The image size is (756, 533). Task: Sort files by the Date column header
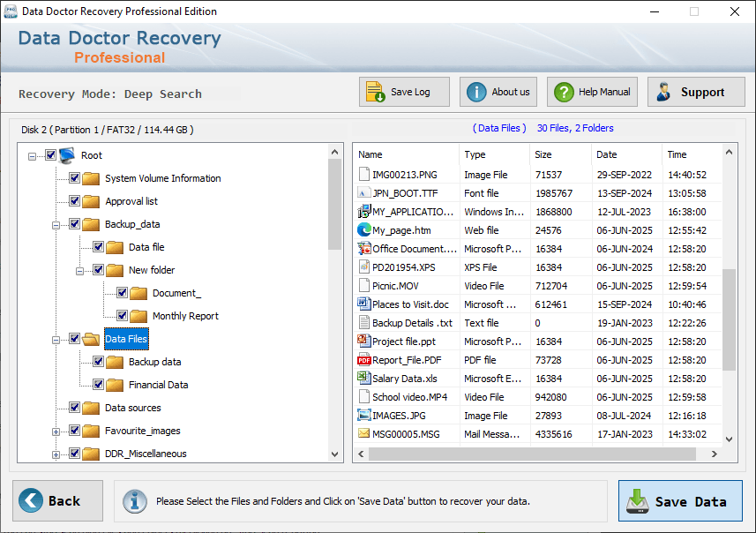pos(626,154)
